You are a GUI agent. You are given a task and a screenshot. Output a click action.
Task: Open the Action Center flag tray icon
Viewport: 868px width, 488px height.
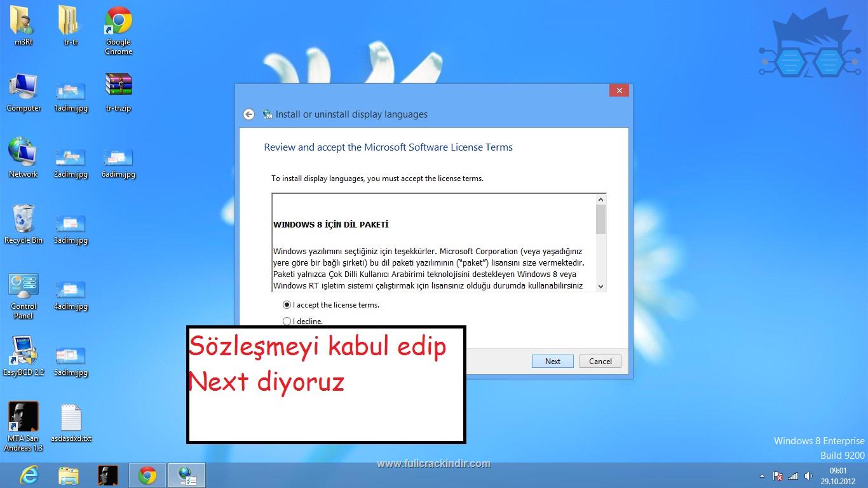pos(777,475)
